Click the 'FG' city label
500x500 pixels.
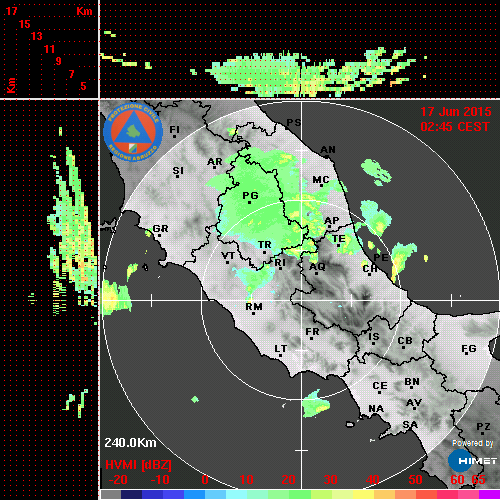469,349
